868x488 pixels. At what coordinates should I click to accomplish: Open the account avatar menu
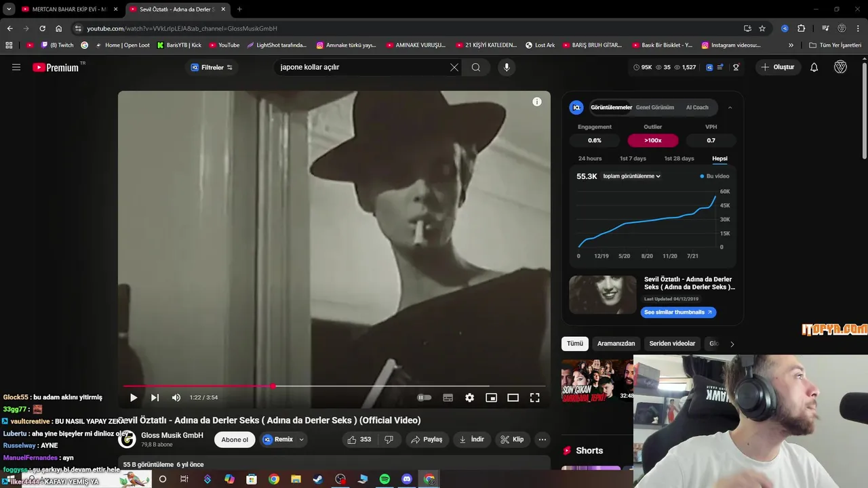pos(840,67)
